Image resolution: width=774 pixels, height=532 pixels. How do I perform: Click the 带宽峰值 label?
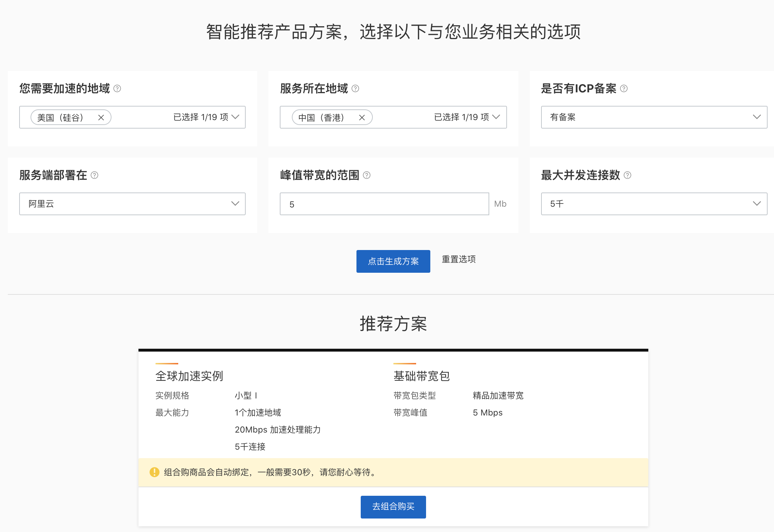[410, 413]
